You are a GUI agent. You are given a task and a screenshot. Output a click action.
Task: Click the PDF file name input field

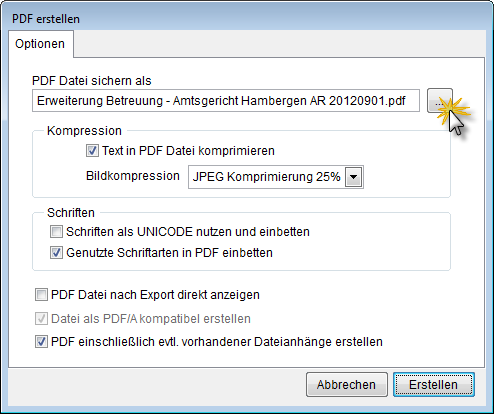226,101
